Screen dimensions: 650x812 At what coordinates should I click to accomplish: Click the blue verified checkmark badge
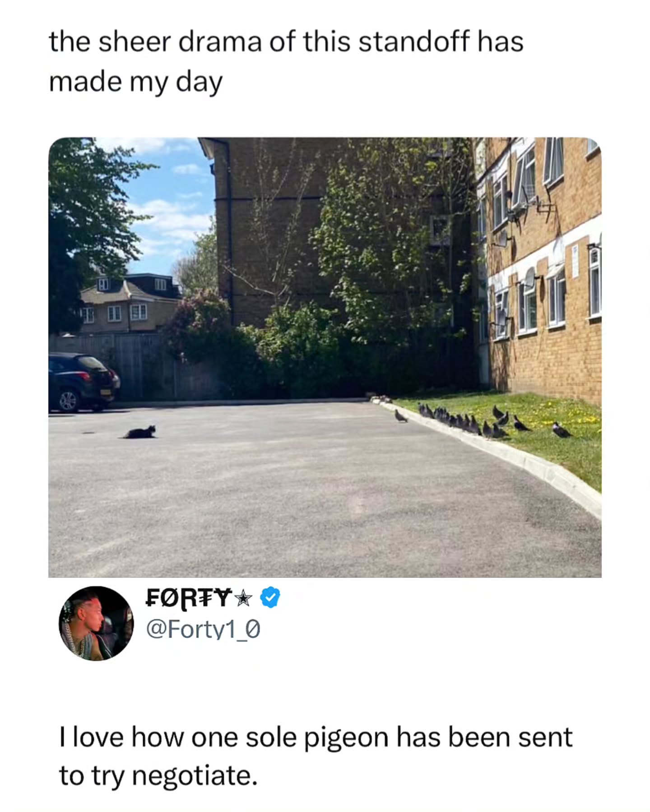pos(270,597)
